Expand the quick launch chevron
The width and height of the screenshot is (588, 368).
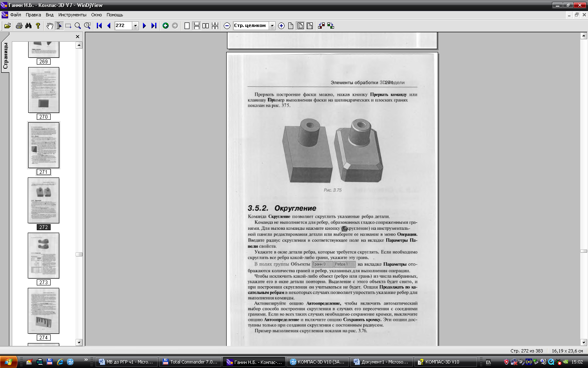coord(86,360)
